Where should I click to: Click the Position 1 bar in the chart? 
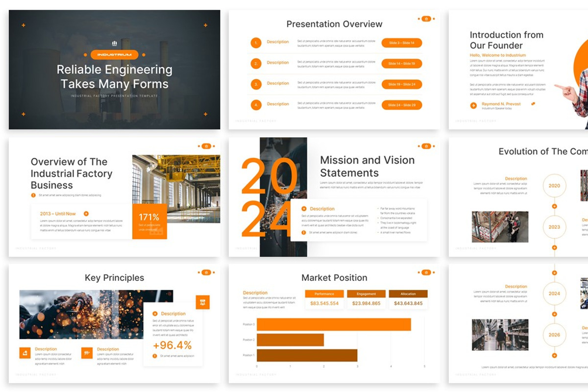click(x=307, y=355)
